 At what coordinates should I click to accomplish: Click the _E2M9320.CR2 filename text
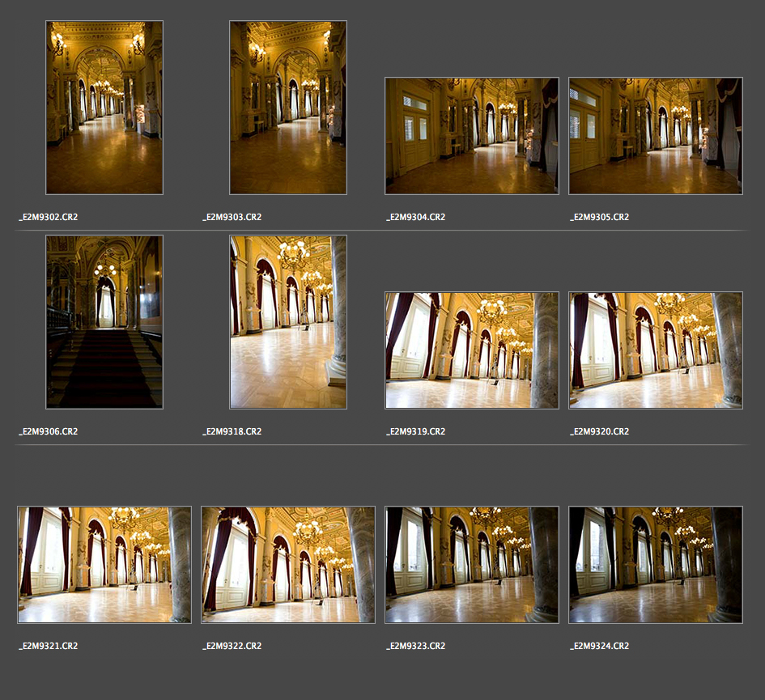click(x=600, y=431)
